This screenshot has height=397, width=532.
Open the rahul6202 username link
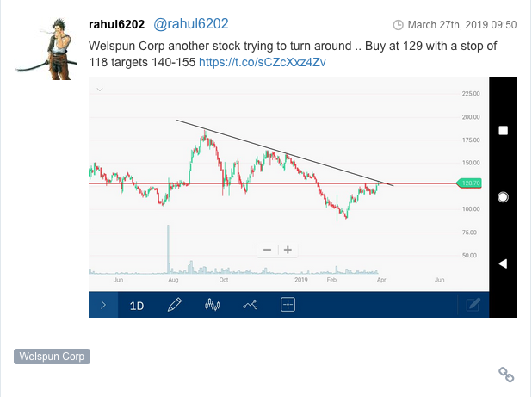coord(116,24)
